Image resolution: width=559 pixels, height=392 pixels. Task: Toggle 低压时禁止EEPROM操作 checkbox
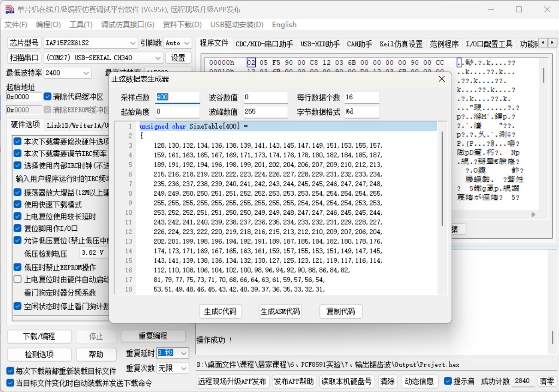pyautogui.click(x=18, y=267)
